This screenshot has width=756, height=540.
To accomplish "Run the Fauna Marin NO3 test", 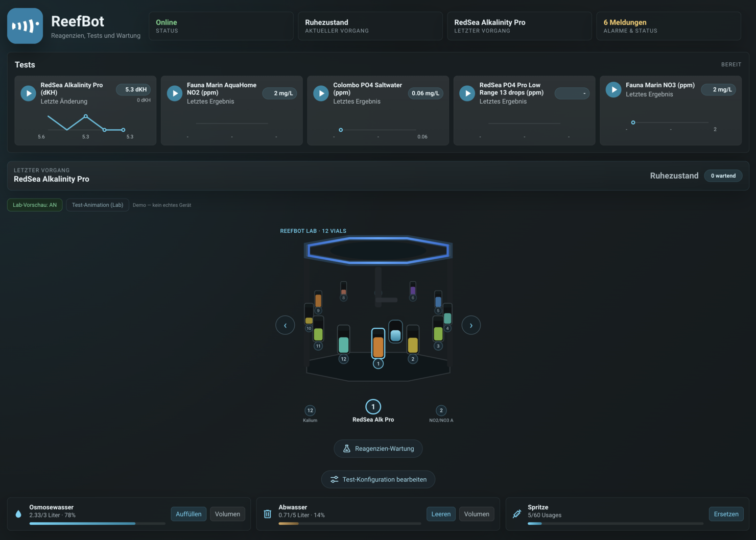I will (x=613, y=90).
